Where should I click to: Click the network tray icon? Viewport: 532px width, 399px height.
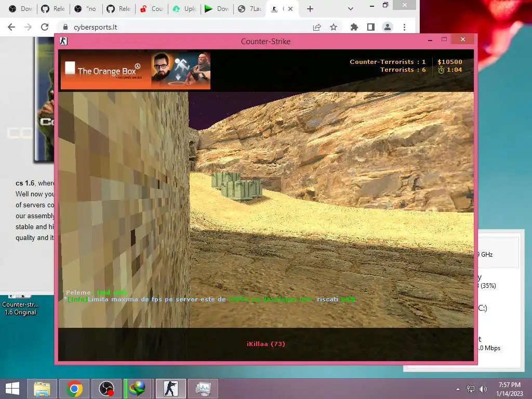pyautogui.click(x=471, y=389)
